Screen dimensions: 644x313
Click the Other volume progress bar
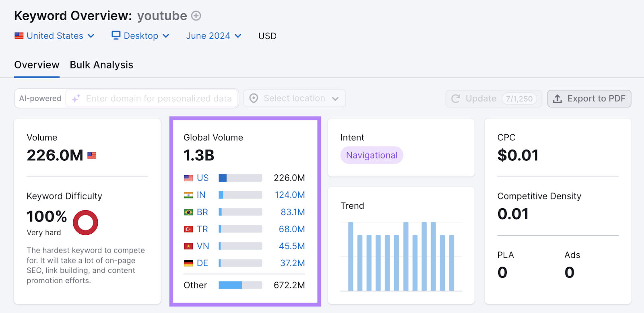point(240,285)
